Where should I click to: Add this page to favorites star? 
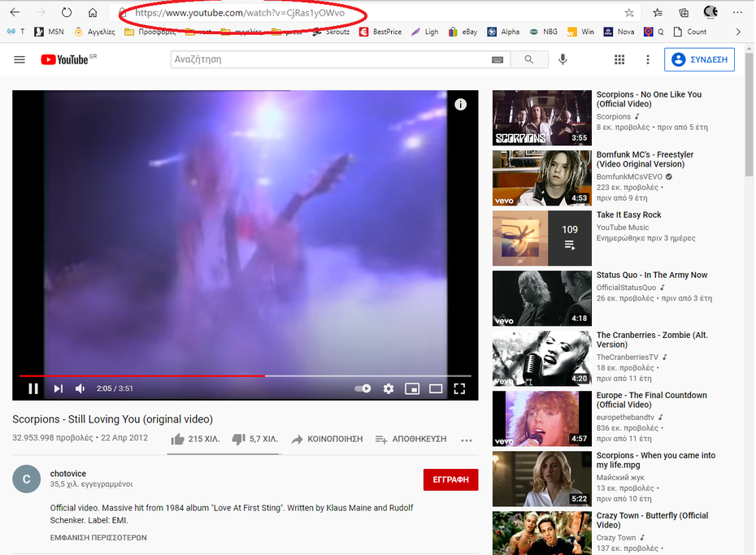[x=629, y=13]
